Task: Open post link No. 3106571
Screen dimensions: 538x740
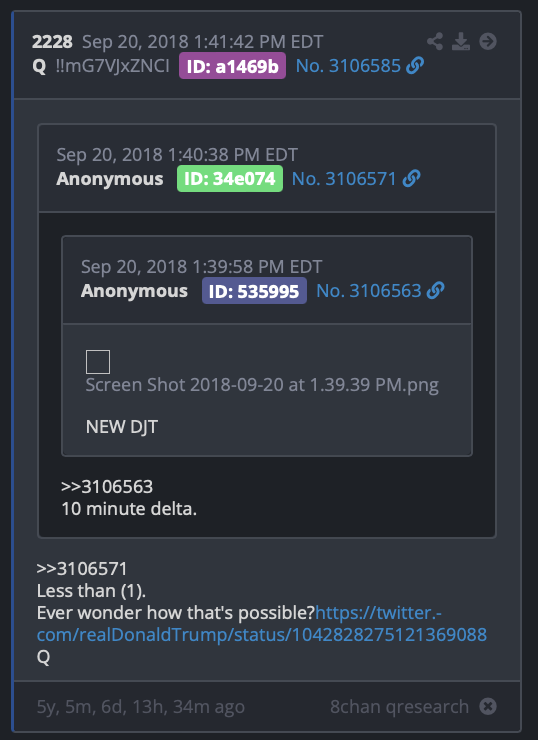Action: tap(344, 178)
